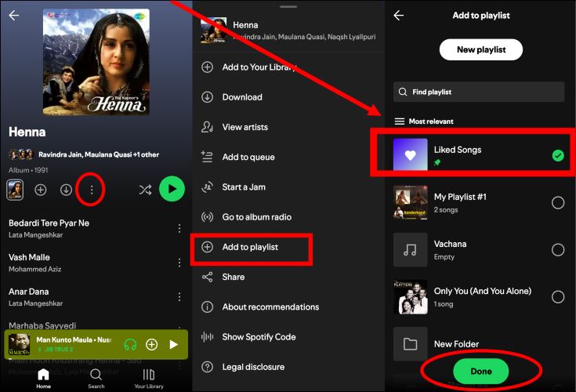The height and width of the screenshot is (392, 576).
Task: Click the Share icon in menu
Action: [207, 277]
